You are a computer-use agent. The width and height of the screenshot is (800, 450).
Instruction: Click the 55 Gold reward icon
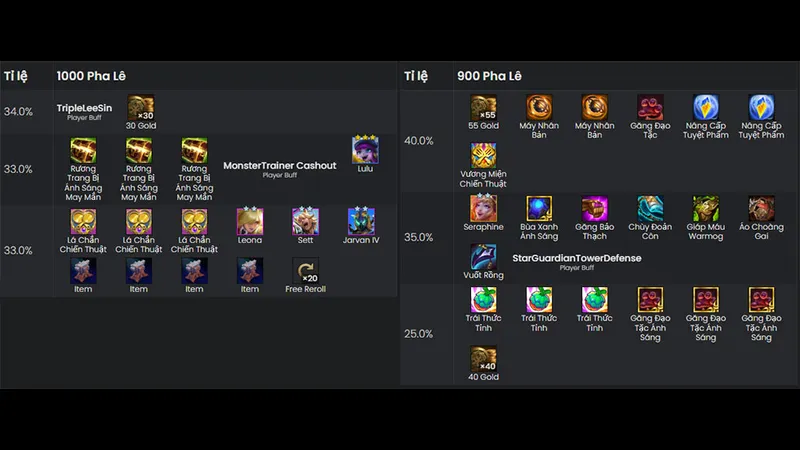point(483,107)
